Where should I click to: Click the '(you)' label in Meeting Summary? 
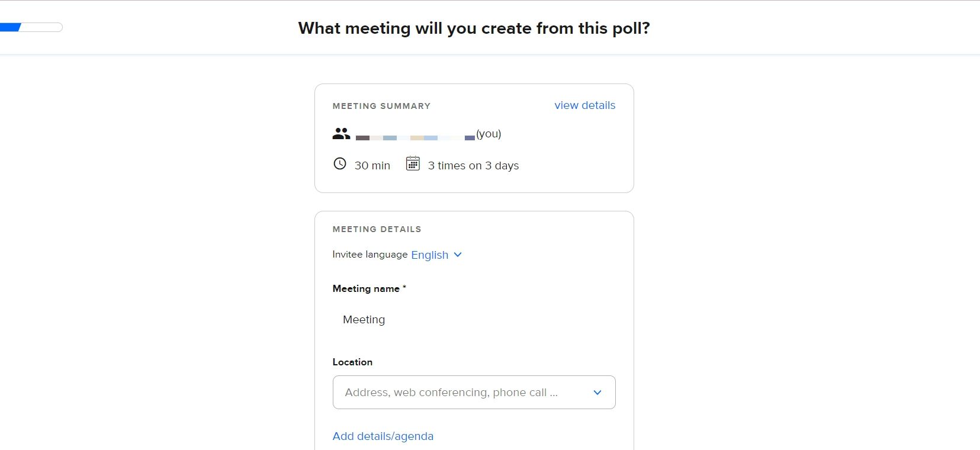click(487, 134)
